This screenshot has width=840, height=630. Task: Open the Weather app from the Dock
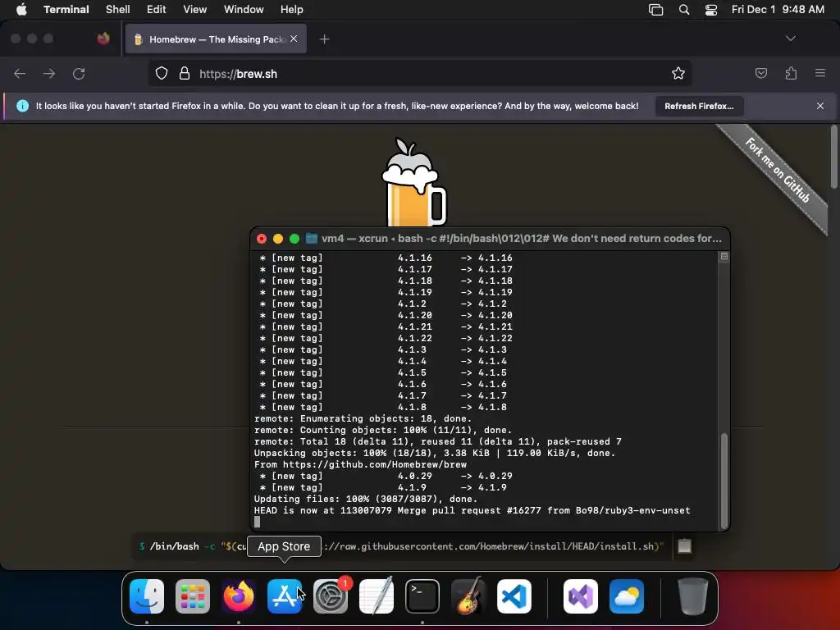(627, 596)
